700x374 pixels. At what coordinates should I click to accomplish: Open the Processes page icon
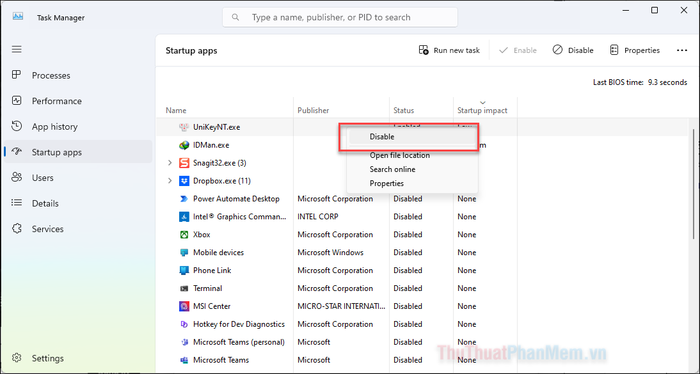[x=17, y=75]
